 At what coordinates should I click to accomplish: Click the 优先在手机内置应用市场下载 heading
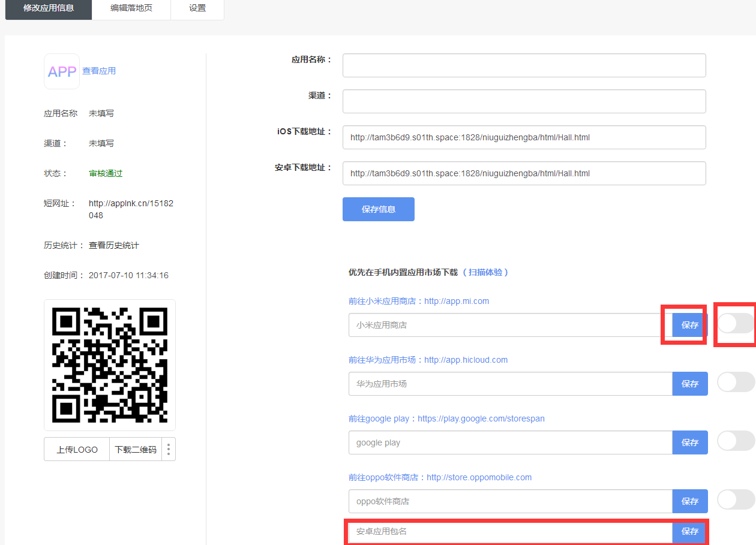(403, 272)
